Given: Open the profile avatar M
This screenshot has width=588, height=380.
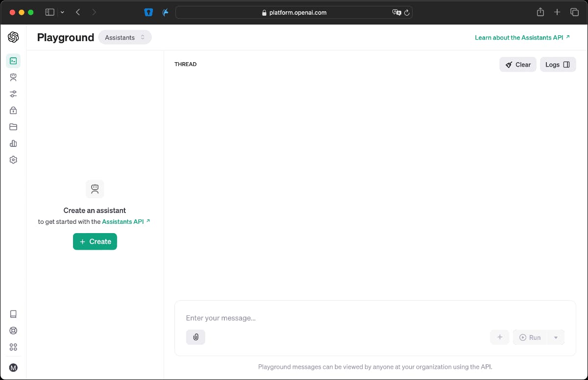Looking at the screenshot, I should (13, 368).
